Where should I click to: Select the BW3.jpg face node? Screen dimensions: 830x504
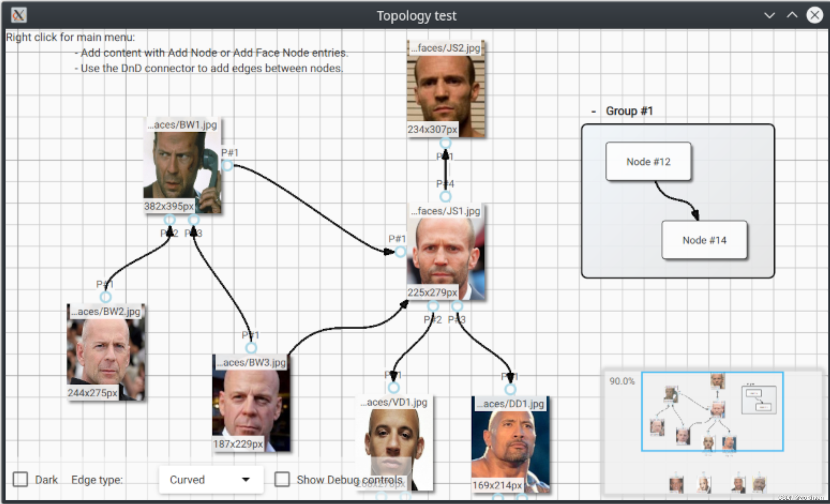[251, 403]
